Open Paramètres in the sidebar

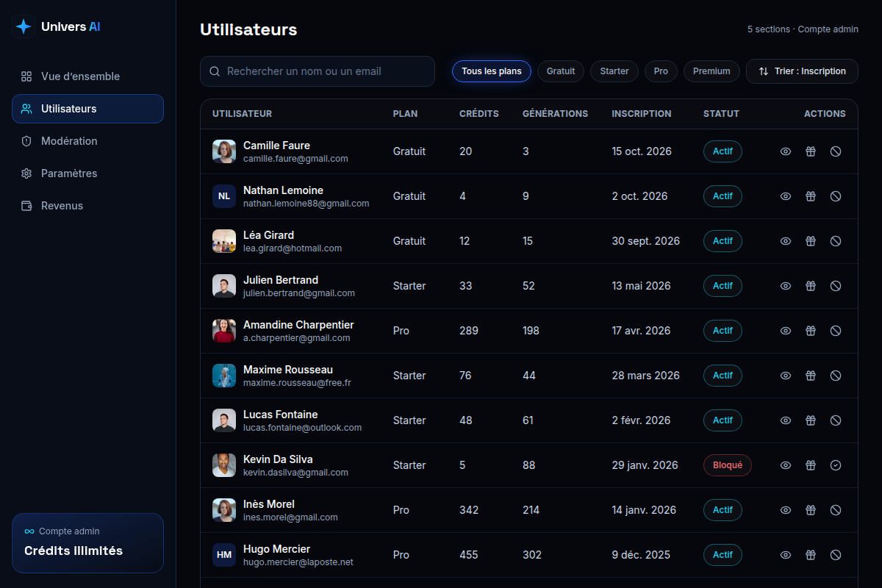pyautogui.click(x=87, y=173)
